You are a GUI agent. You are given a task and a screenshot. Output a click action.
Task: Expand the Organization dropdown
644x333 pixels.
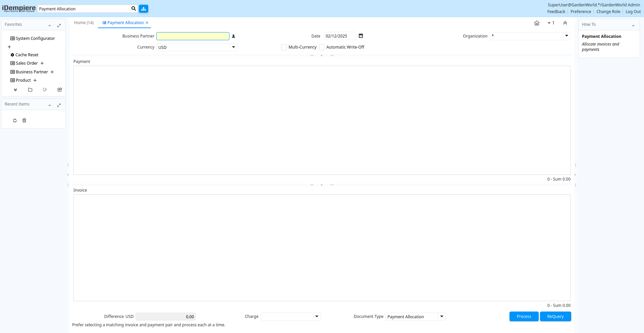[567, 36]
